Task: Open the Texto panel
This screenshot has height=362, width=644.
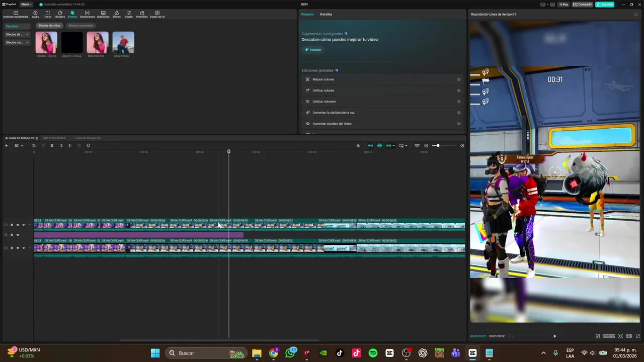Action: click(47, 14)
